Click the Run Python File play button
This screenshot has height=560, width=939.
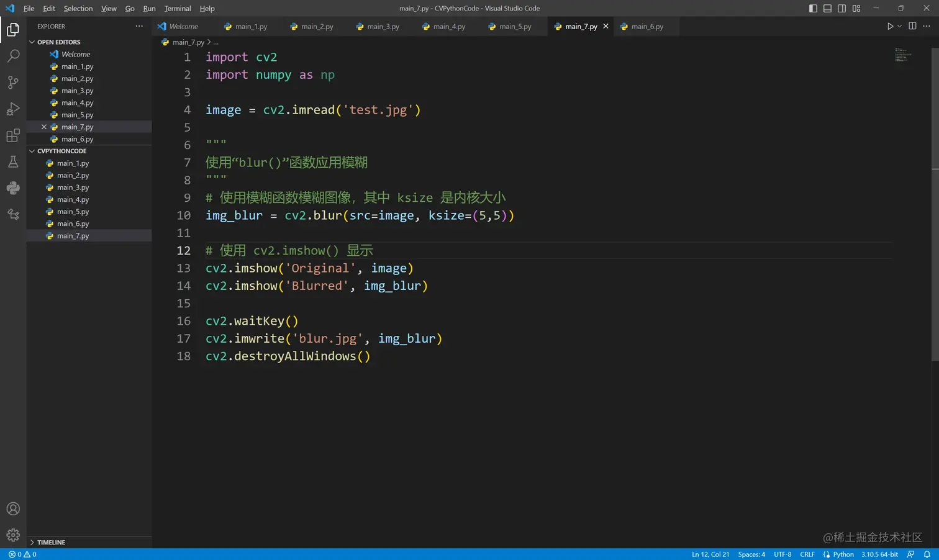click(x=890, y=26)
